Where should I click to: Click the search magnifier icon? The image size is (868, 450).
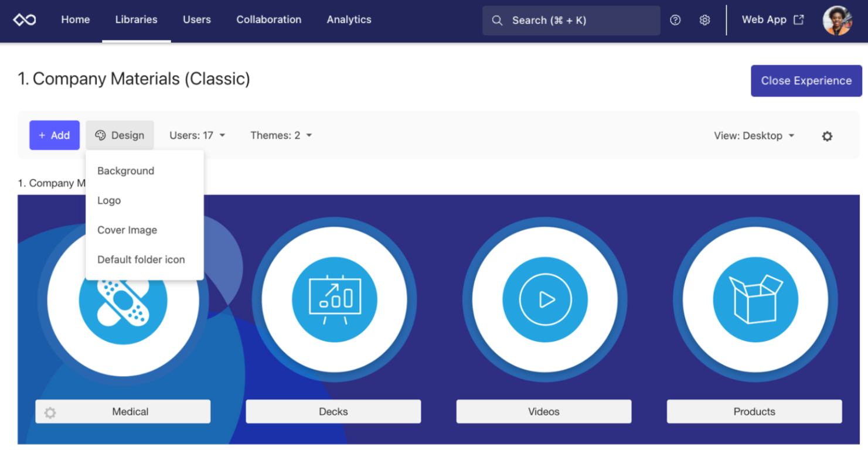497,21
